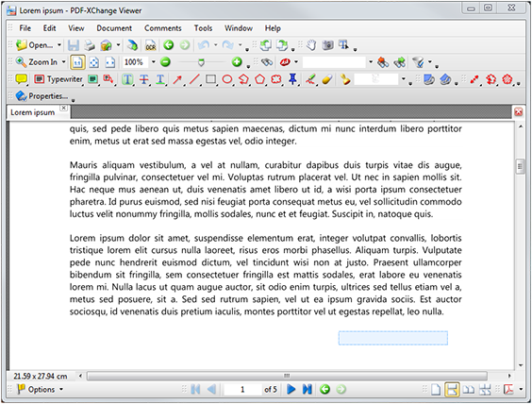
Task: Select the Lorem ipsum document tab
Action: 33,112
